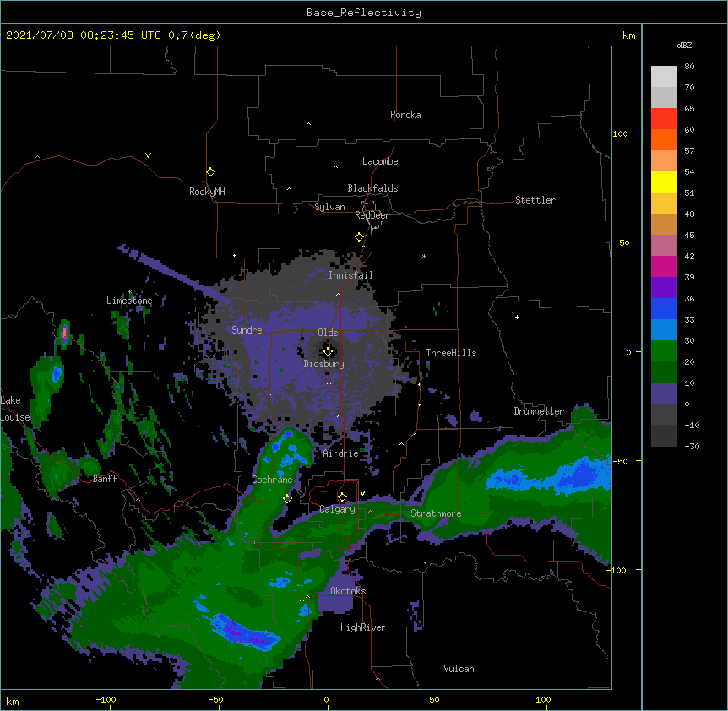Select the yellow V marker north of Limestone

click(148, 155)
